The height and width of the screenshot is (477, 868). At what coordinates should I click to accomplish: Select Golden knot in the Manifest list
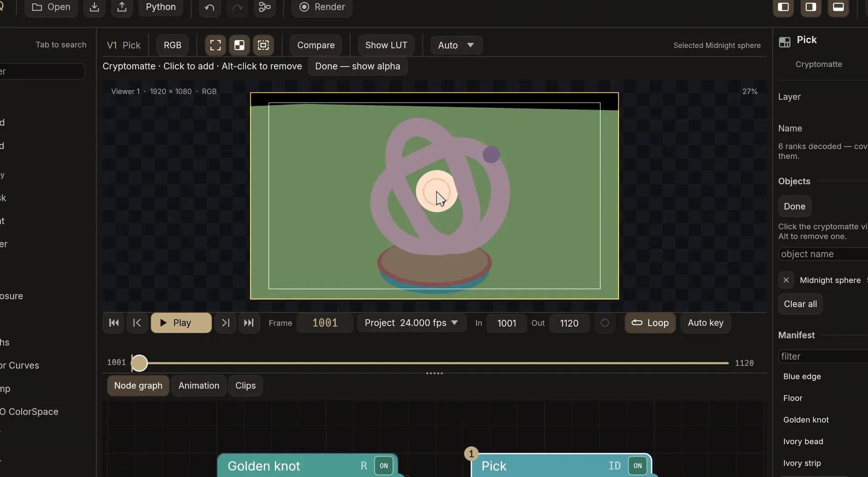(806, 420)
